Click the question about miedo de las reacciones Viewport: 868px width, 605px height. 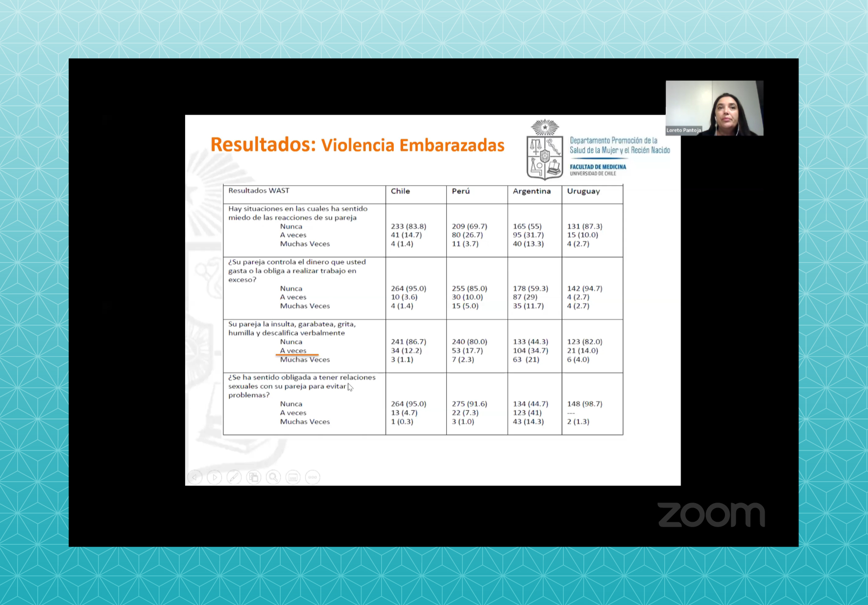(298, 213)
